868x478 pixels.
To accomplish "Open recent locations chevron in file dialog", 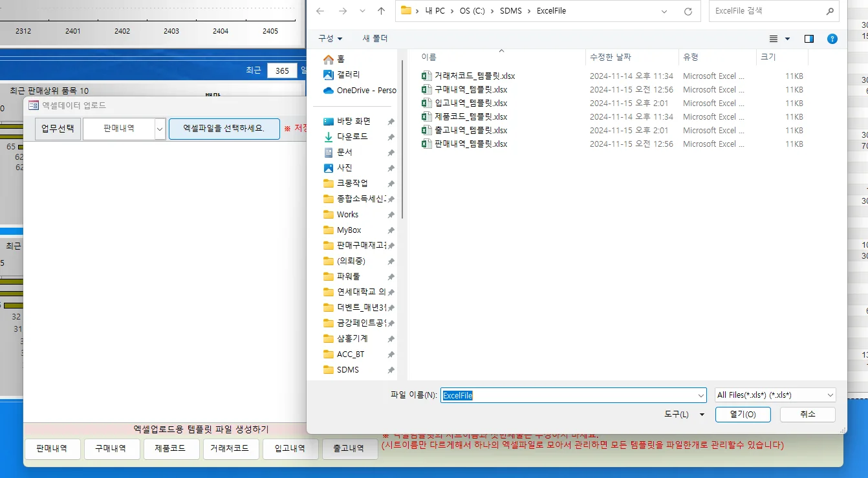I will click(362, 11).
